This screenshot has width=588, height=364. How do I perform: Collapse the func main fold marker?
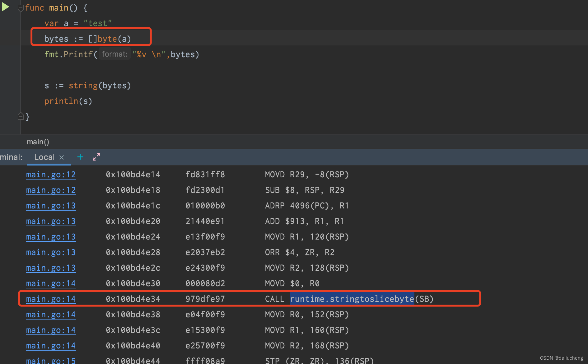tap(21, 8)
